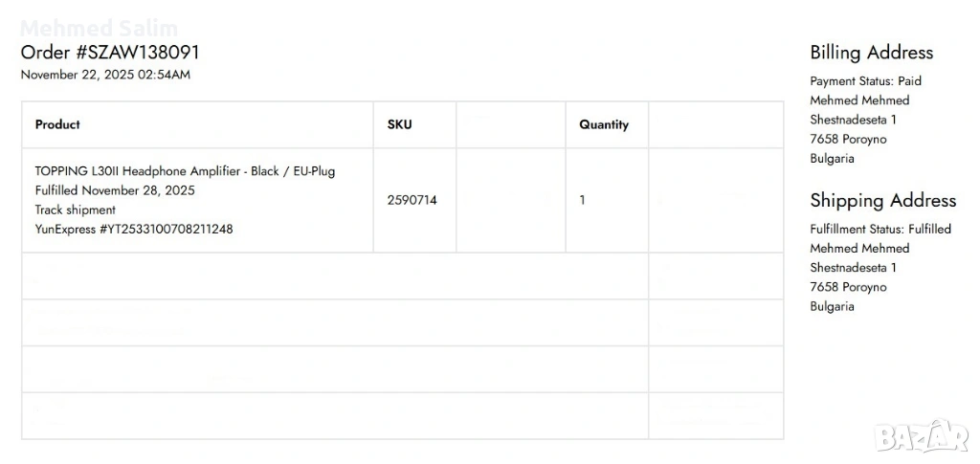Select the SKU value 2590714
This screenshot has width=980, height=464.
click(x=412, y=200)
